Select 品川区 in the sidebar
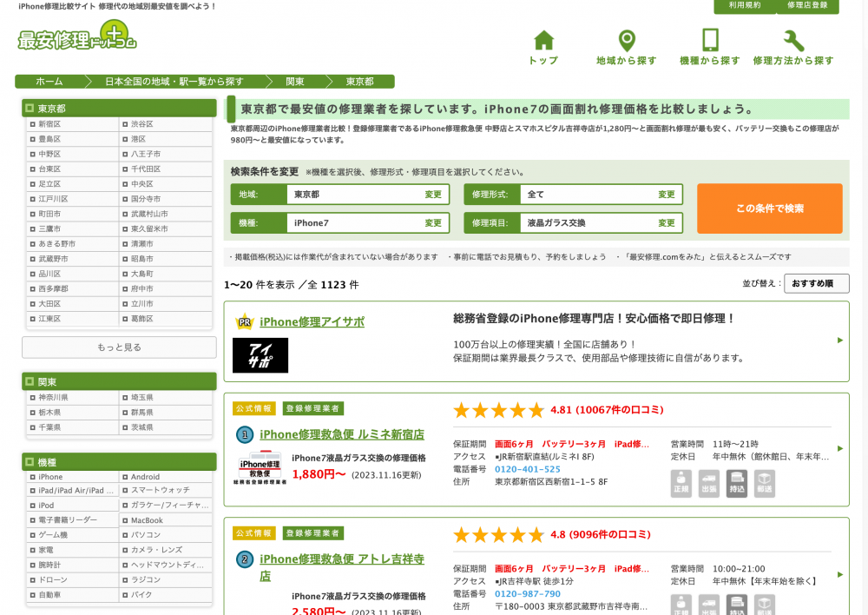 pos(49,274)
